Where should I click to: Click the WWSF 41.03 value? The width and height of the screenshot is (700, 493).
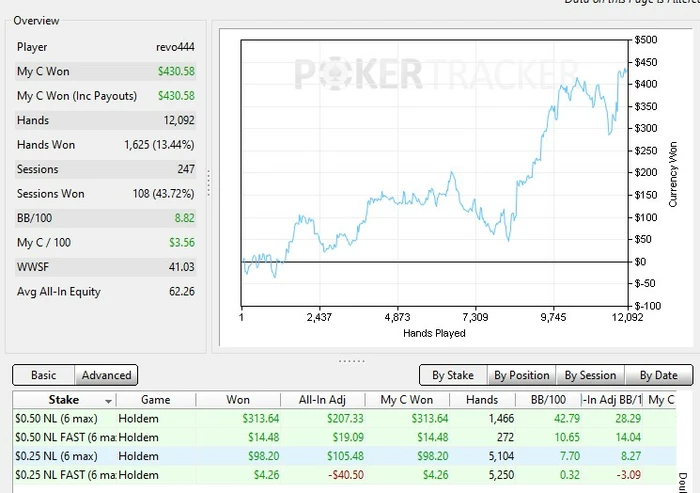[182, 267]
